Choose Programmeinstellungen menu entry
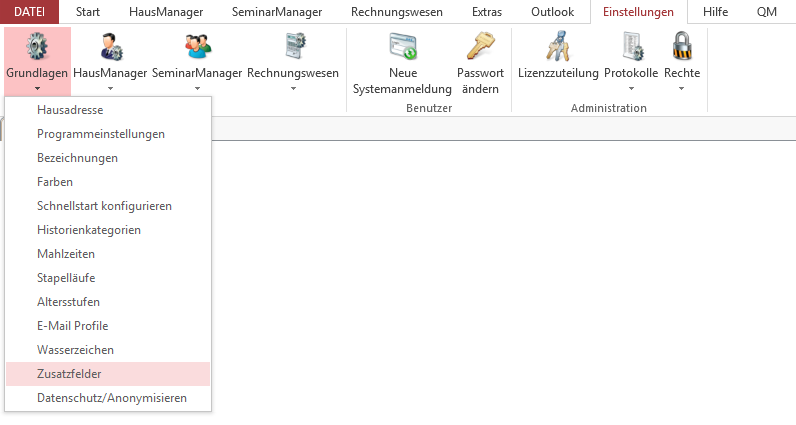796x425 pixels. [x=101, y=134]
